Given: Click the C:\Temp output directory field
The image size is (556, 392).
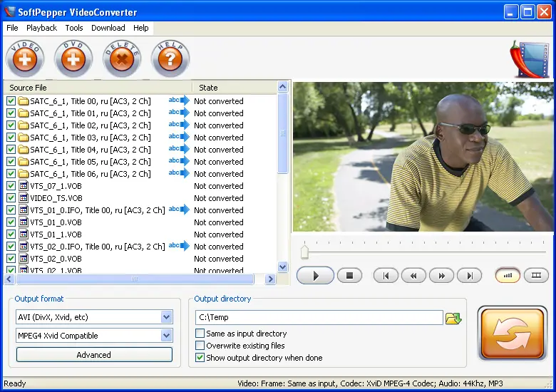Looking at the screenshot, I should 319,318.
